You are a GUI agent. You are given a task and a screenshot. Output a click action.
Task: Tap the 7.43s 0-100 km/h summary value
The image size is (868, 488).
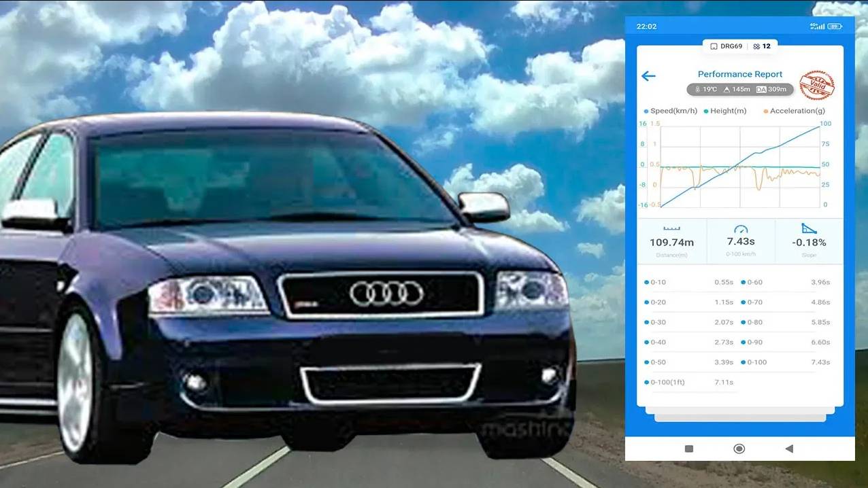pyautogui.click(x=741, y=241)
